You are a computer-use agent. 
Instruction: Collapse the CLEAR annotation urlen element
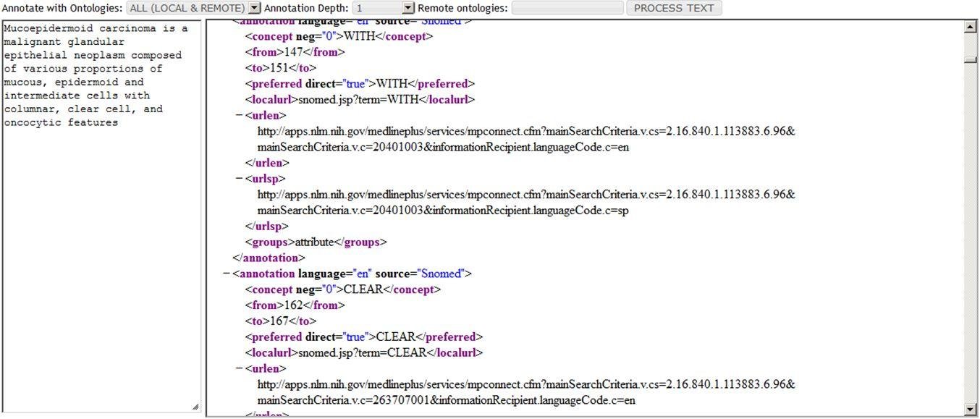click(239, 368)
